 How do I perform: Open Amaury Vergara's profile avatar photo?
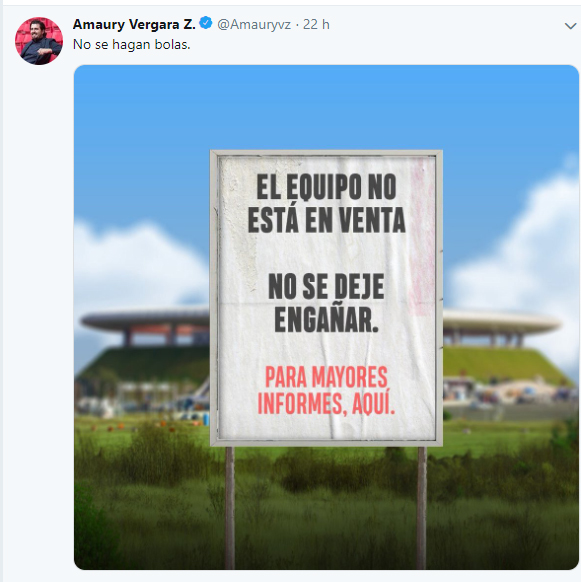coord(39,41)
